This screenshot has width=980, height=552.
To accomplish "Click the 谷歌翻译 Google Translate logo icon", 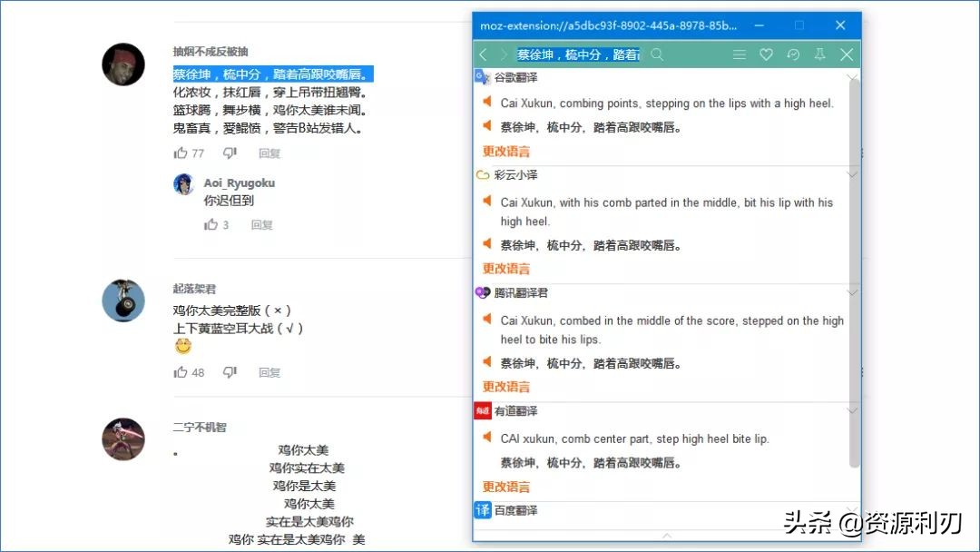I will click(482, 77).
